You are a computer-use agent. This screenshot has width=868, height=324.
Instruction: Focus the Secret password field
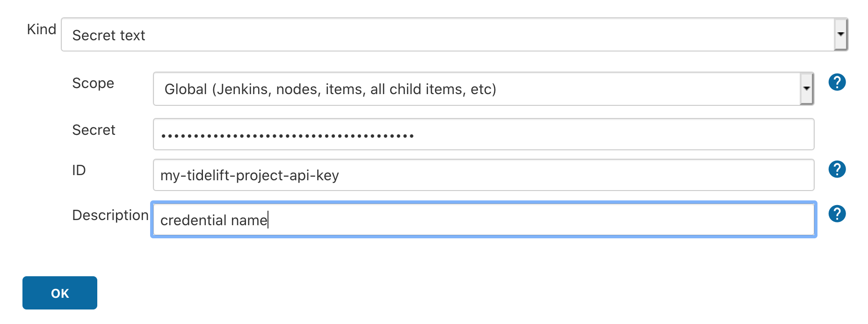pos(484,134)
